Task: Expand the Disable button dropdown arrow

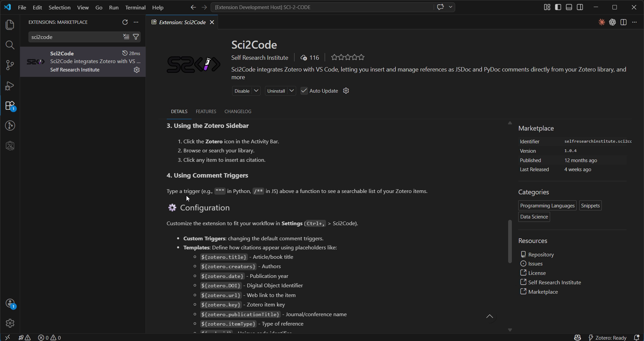Action: pos(256,91)
